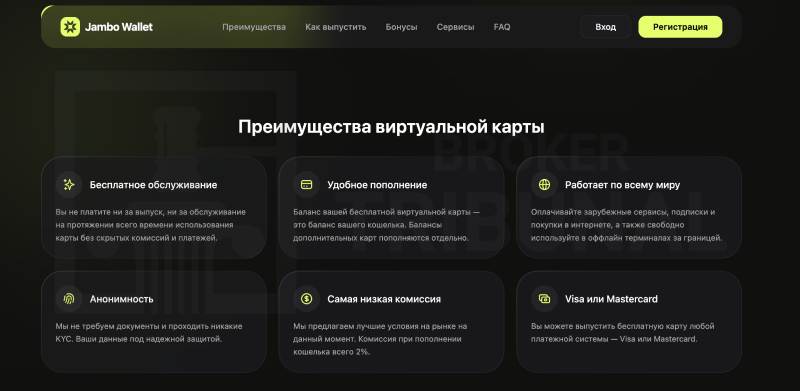
Task: Select the Удобное пополнение card heading
Action: pyautogui.click(x=378, y=185)
